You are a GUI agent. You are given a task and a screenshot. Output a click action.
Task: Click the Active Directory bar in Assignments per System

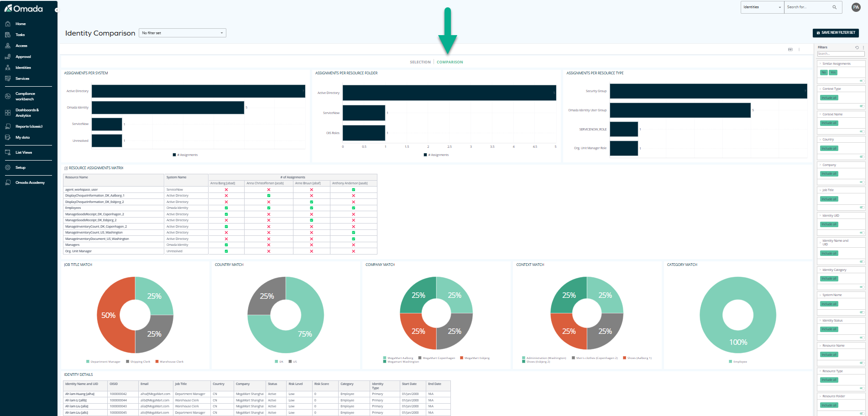coord(198,91)
